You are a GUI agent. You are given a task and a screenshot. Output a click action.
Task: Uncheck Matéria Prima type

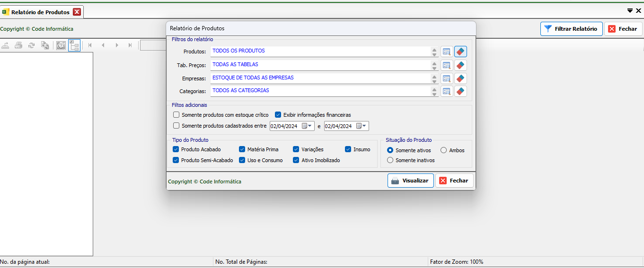(x=242, y=149)
